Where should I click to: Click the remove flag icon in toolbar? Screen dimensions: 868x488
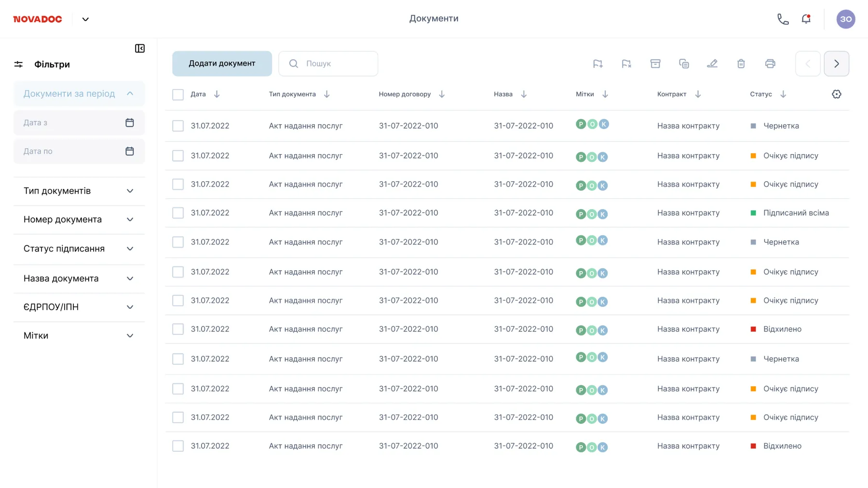pos(626,64)
